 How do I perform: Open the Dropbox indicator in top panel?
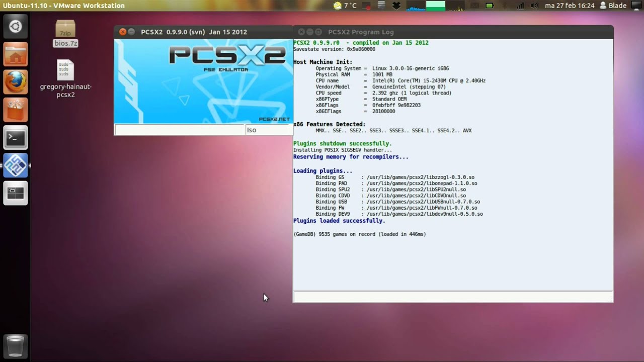(x=396, y=6)
